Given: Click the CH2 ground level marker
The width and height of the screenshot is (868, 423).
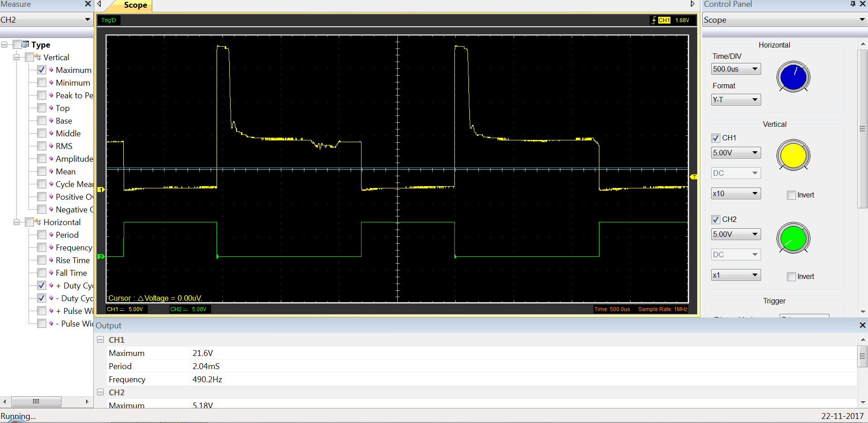Looking at the screenshot, I should (x=101, y=256).
